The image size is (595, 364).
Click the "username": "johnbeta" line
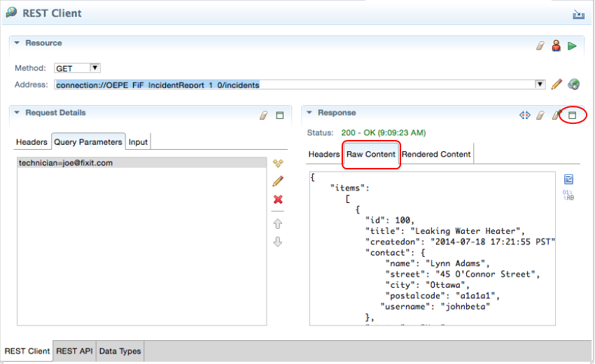pos(435,307)
